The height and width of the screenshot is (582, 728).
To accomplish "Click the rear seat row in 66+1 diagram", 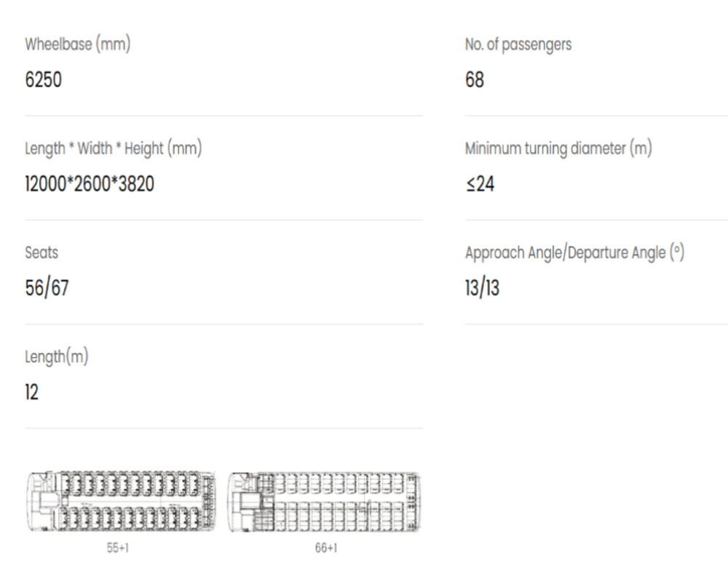I will [412, 502].
